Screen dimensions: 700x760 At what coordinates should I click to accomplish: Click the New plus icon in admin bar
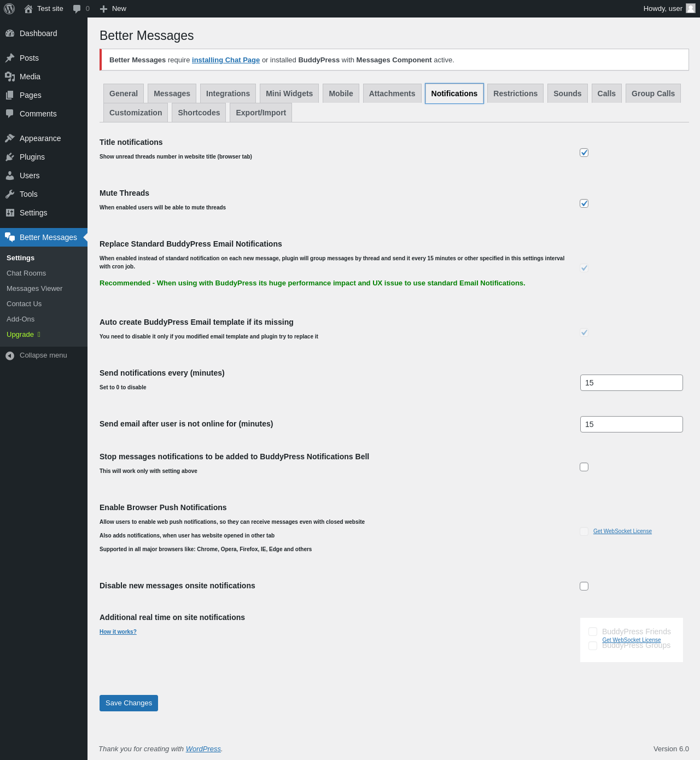pyautogui.click(x=104, y=9)
